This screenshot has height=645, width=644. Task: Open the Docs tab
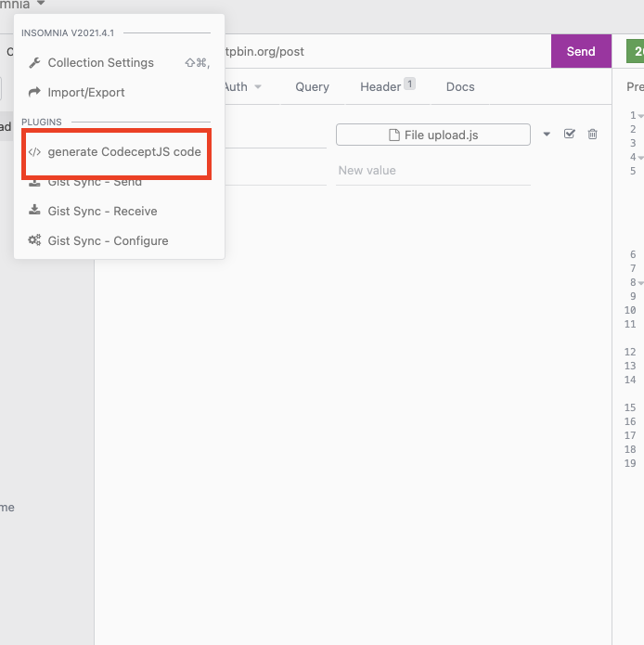pyautogui.click(x=460, y=87)
